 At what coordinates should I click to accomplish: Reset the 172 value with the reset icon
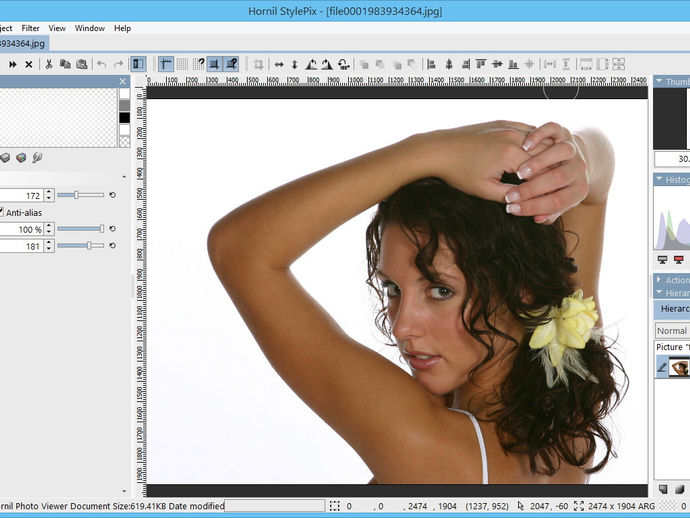[x=113, y=195]
